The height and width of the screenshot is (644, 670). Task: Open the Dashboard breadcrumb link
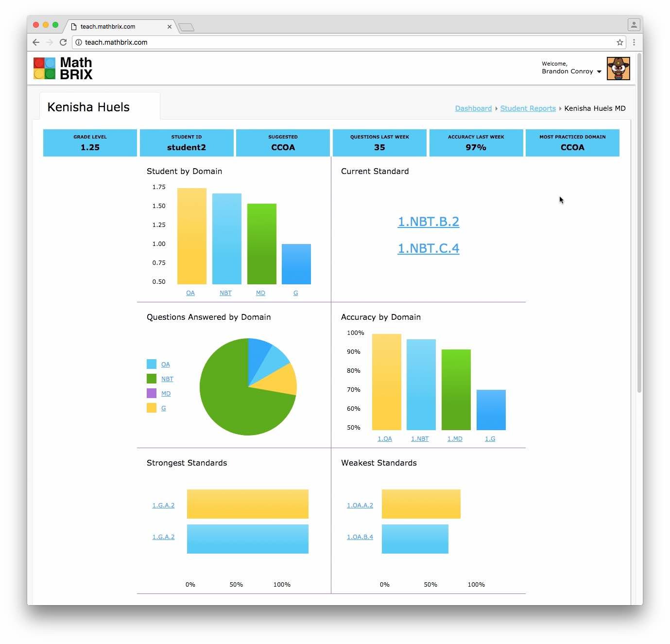click(x=473, y=108)
